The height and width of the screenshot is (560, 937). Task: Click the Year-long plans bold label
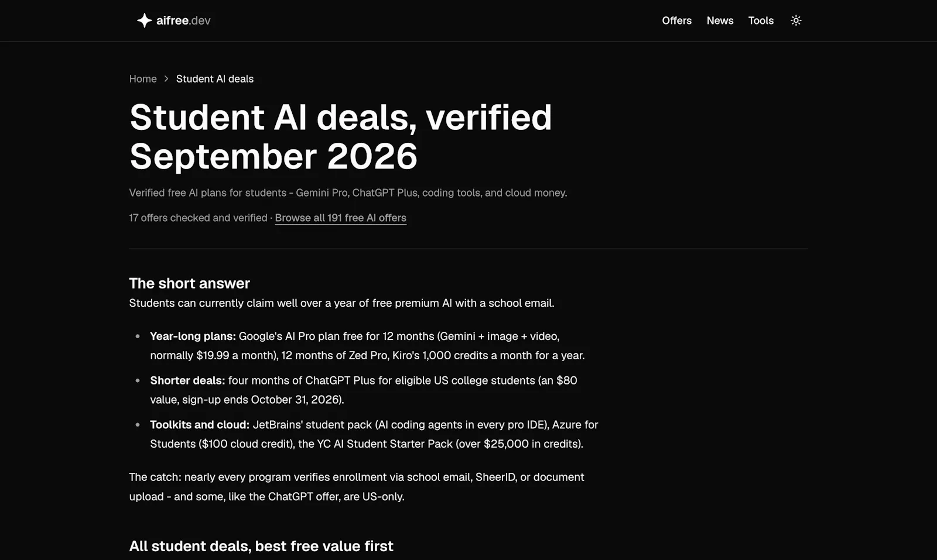tap(193, 336)
